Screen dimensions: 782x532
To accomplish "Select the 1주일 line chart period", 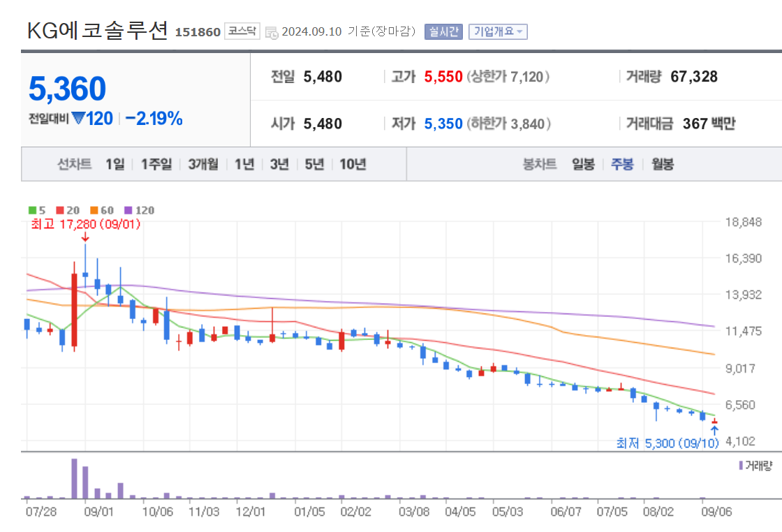I will [x=156, y=164].
